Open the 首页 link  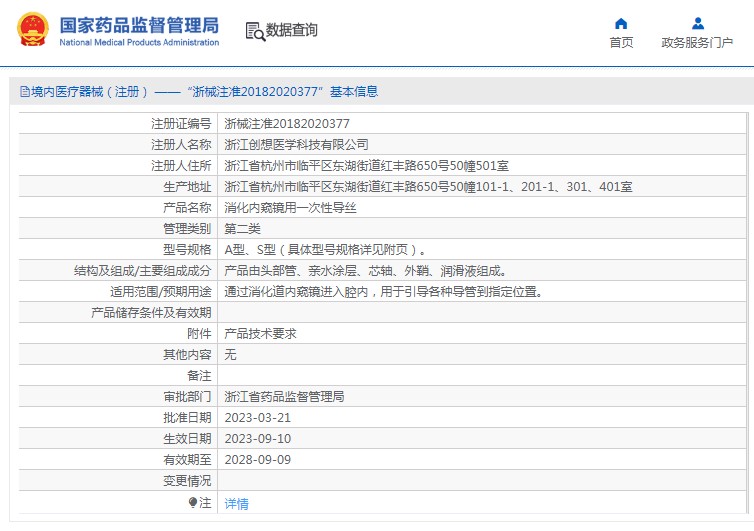[621, 42]
